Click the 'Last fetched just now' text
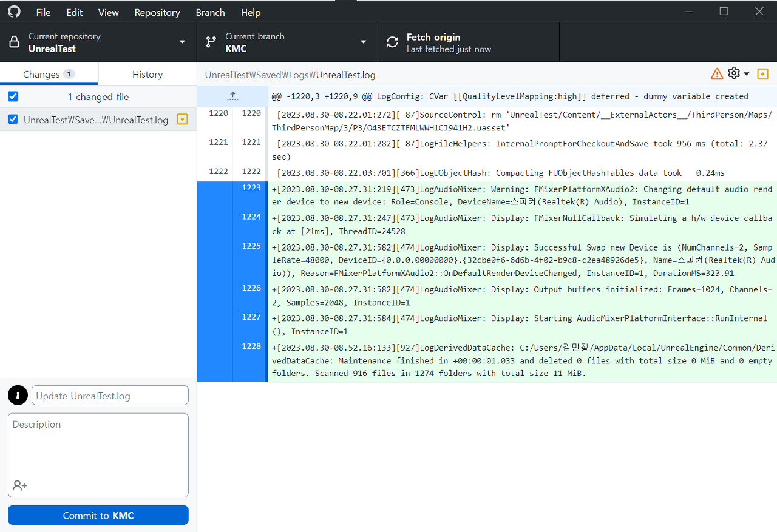This screenshot has width=777, height=532. [x=449, y=49]
